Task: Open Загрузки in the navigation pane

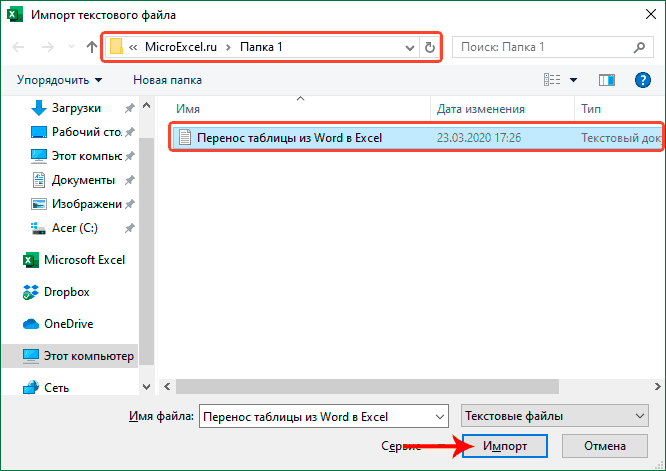Action: [x=76, y=108]
